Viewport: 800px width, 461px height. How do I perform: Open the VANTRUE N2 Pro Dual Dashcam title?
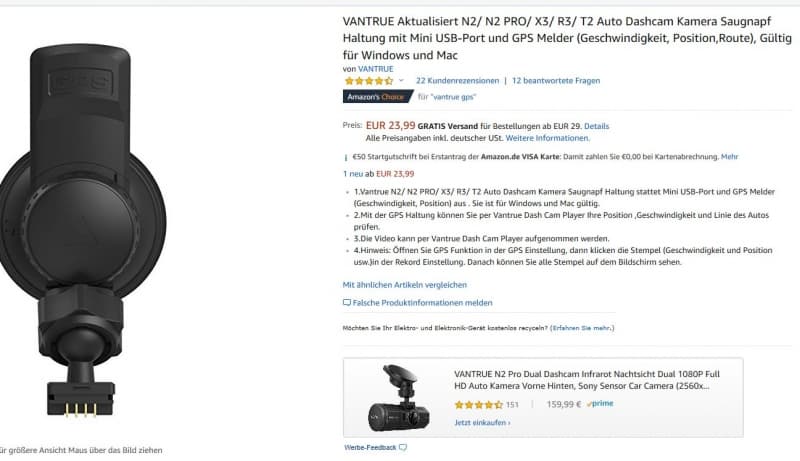(587, 380)
